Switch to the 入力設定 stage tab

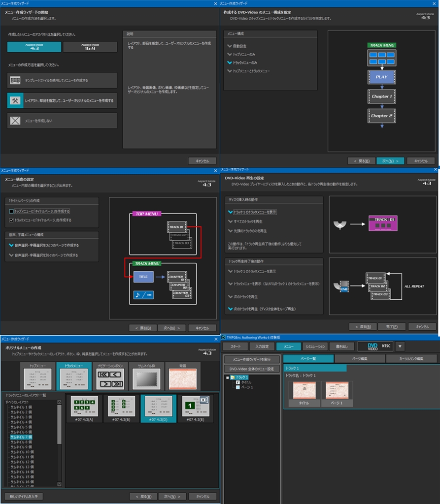pyautogui.click(x=262, y=346)
